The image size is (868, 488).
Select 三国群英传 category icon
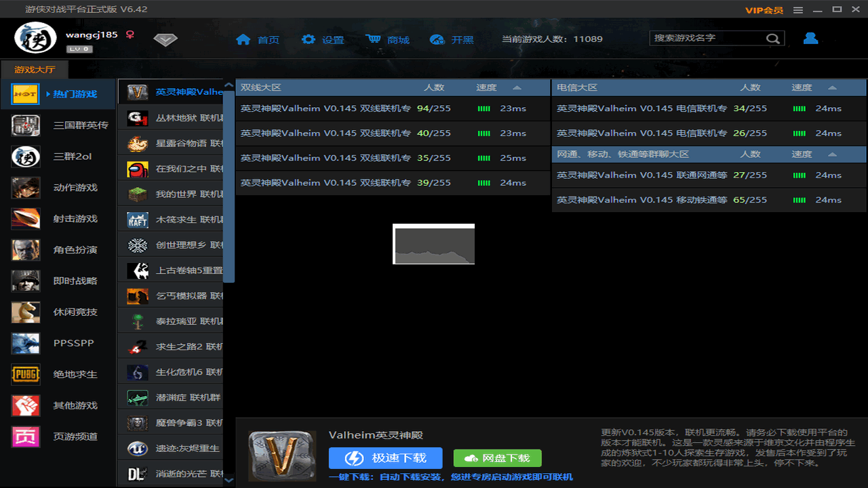(x=26, y=125)
